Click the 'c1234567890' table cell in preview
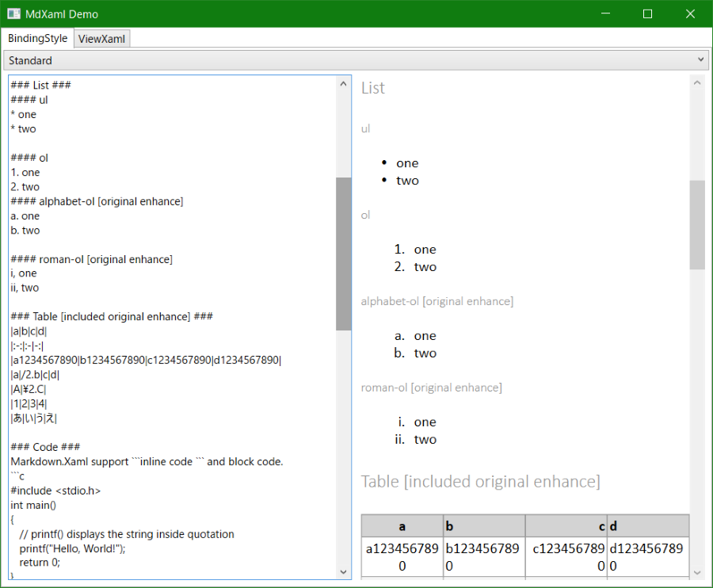The width and height of the screenshot is (713, 588). [566, 557]
